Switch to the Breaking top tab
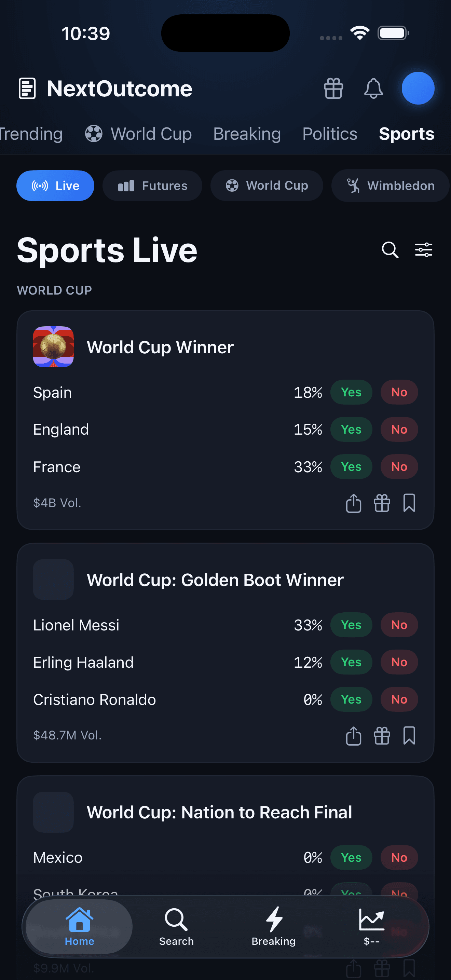This screenshot has width=451, height=980. pos(247,134)
